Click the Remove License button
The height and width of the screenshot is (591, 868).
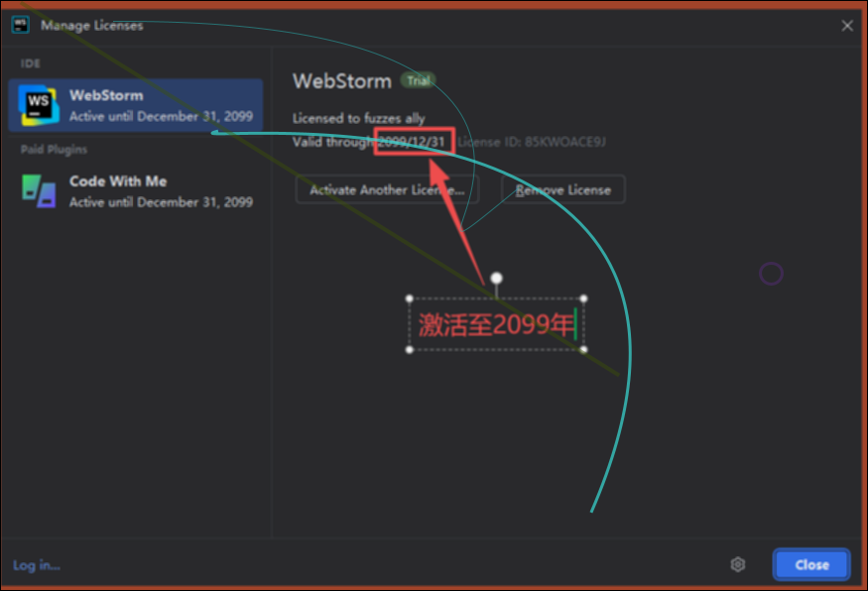pyautogui.click(x=563, y=189)
